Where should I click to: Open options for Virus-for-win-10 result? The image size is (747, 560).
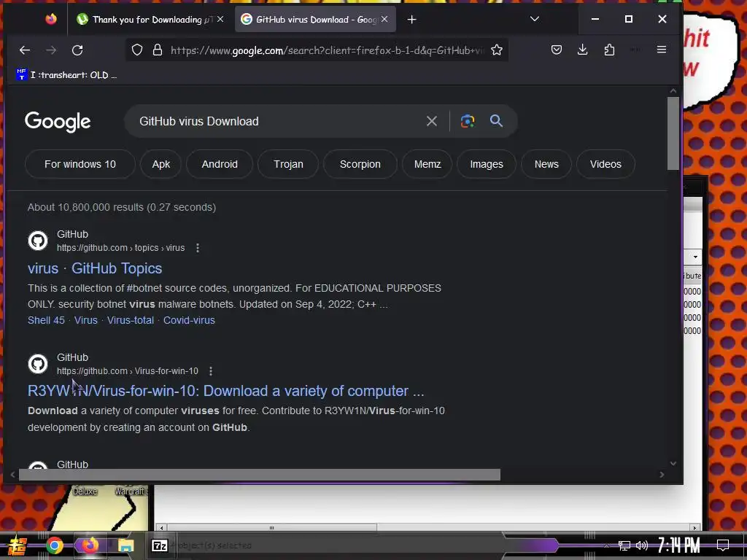211,371
